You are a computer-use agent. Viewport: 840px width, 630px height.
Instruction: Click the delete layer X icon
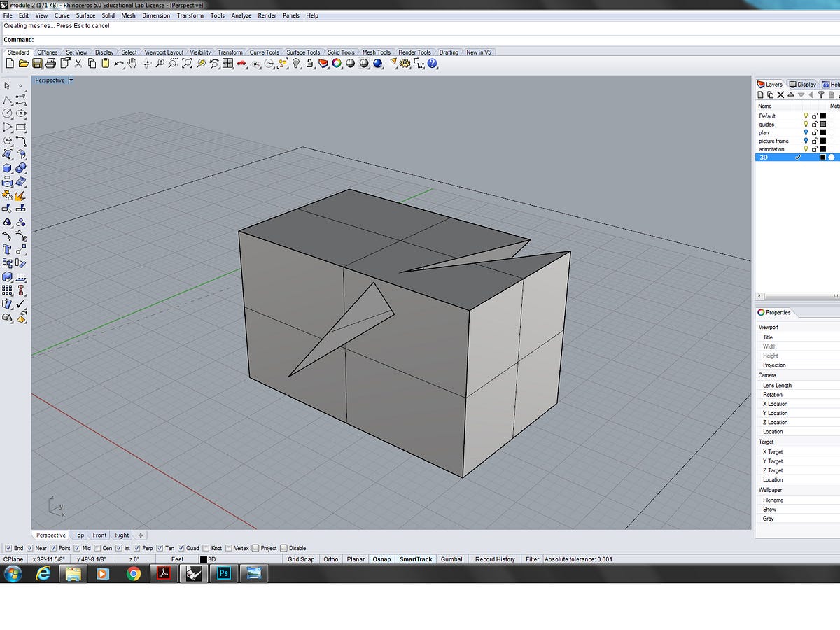click(x=780, y=94)
